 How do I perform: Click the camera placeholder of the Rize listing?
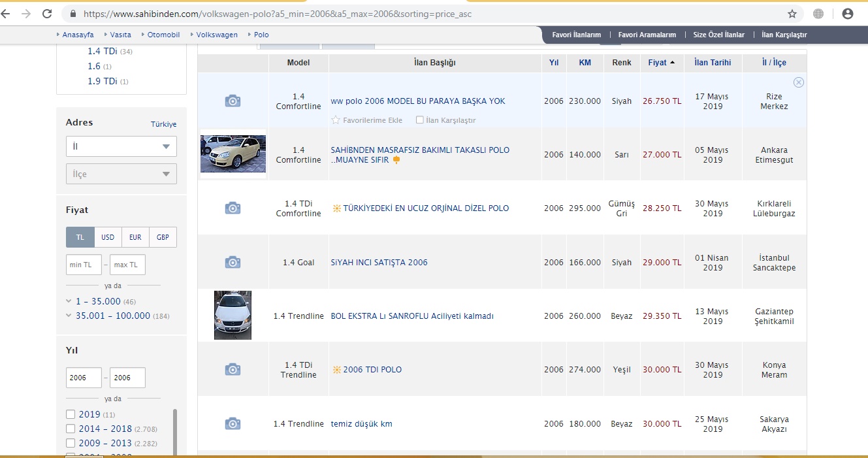[233, 101]
